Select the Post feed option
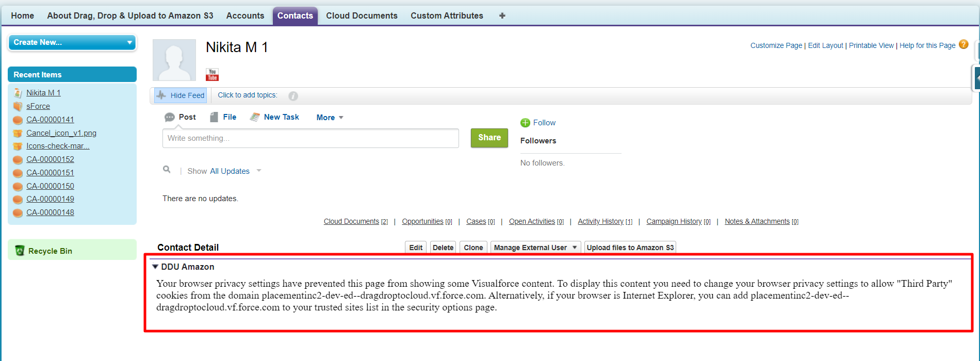Image resolution: width=980 pixels, height=361 pixels. tap(187, 117)
